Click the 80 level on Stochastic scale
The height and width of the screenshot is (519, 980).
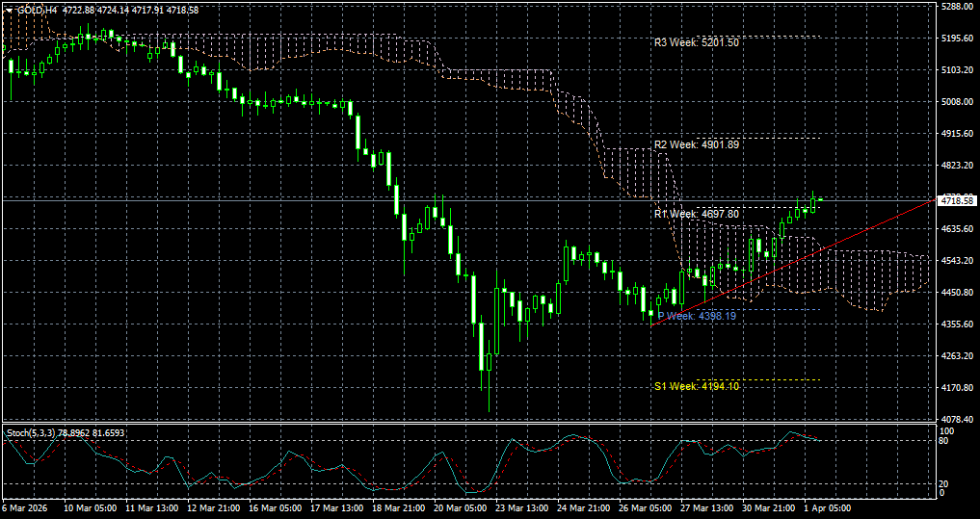pos(945,441)
